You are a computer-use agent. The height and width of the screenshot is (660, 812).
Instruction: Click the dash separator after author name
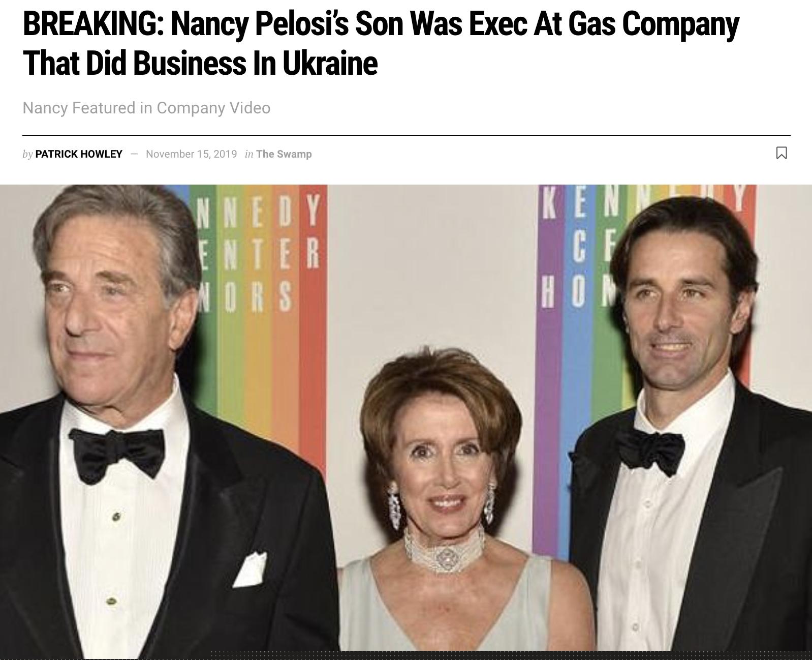tap(134, 154)
